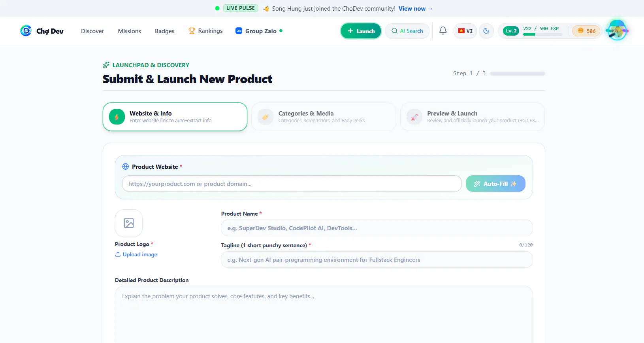Image resolution: width=644 pixels, height=343 pixels.
Task: Click the Zalo icon beside Group Zalo
Action: [x=239, y=31]
